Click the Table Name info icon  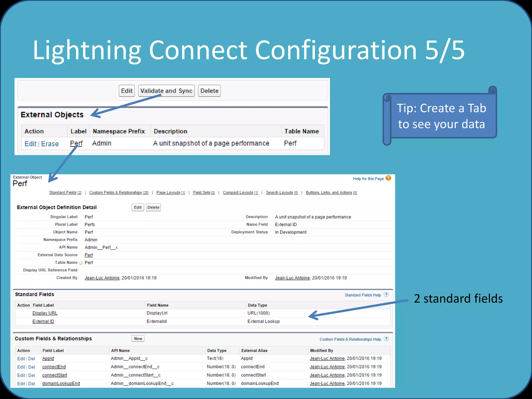81,263
